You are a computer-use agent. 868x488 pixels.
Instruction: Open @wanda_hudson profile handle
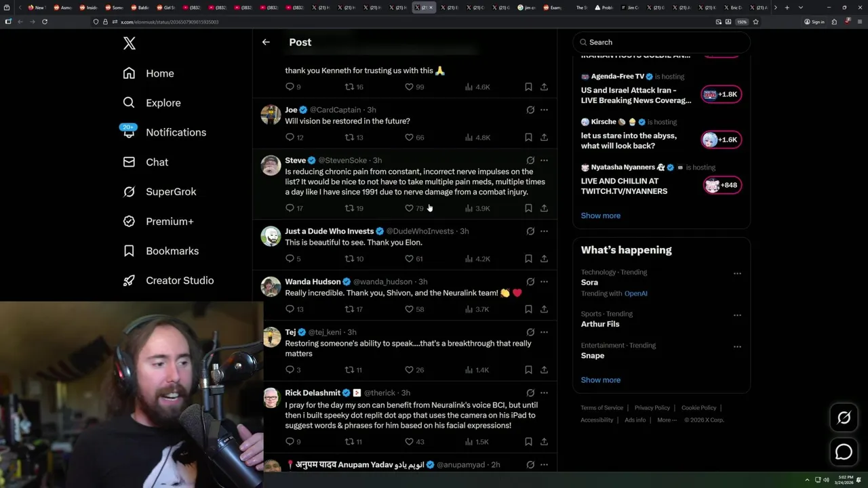point(382,282)
